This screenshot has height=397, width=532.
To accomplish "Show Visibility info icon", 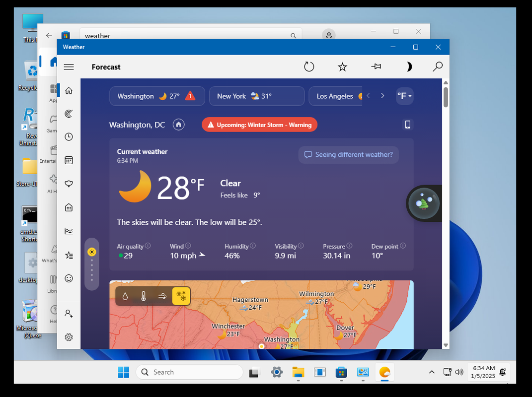I will 301,246.
